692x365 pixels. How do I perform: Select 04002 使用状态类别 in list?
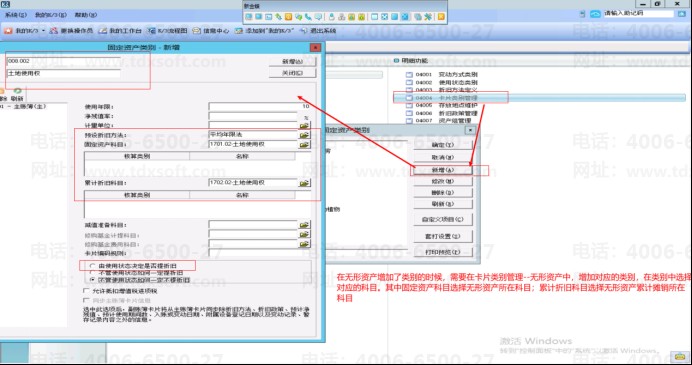click(x=442, y=83)
